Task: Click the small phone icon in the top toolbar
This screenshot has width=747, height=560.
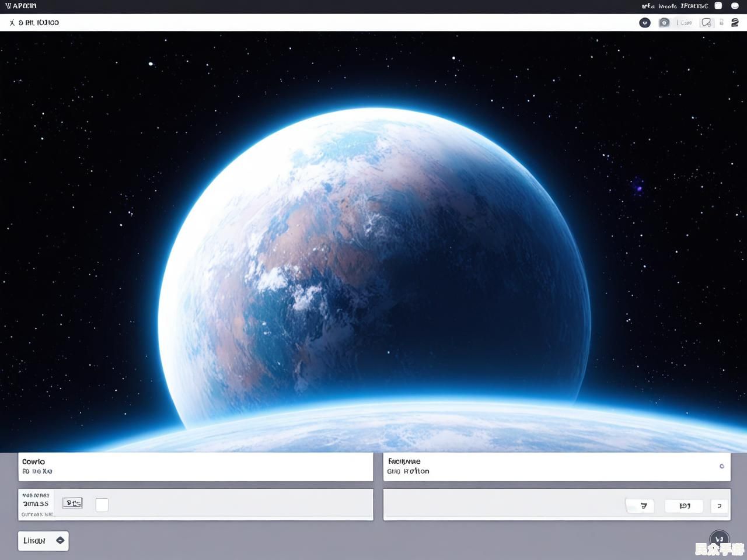Action: pos(721,23)
